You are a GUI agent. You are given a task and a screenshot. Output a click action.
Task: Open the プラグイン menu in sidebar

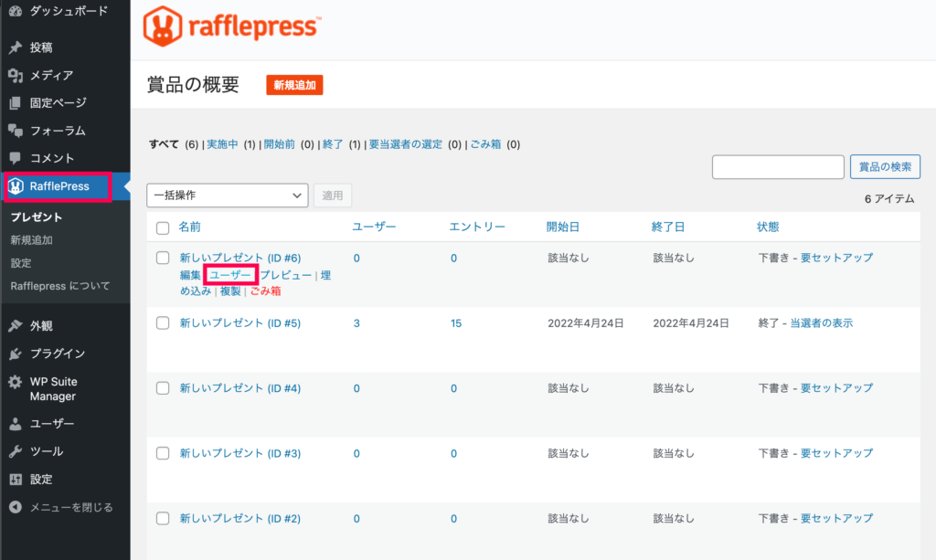58,354
